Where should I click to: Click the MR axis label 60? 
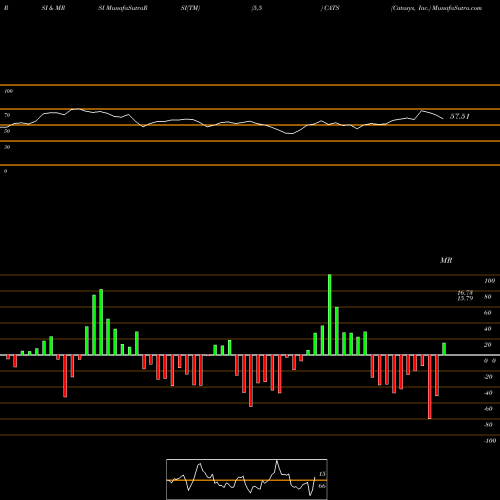pyautogui.click(x=487, y=313)
